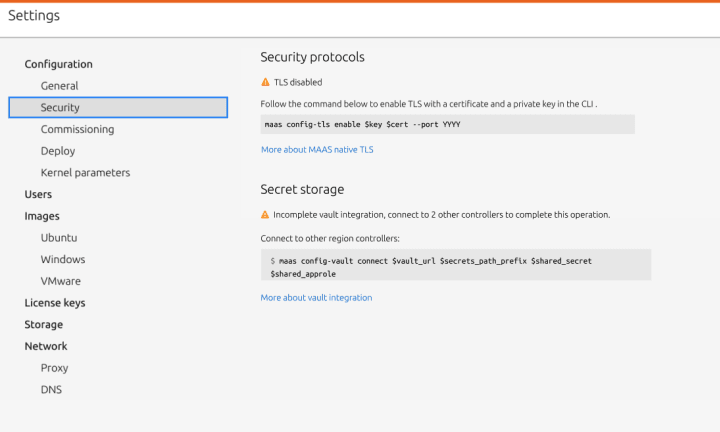Go to License keys page
The width and height of the screenshot is (720, 432).
pyautogui.click(x=55, y=303)
